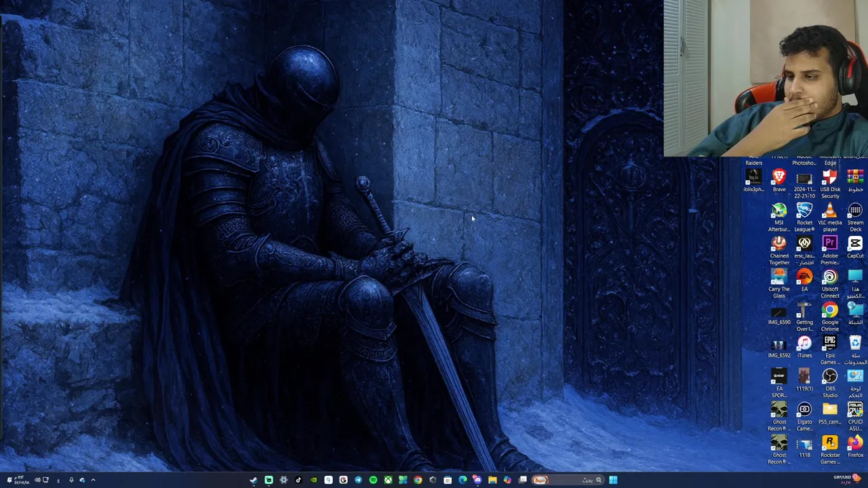Select the 1119(1) image file
868x488 pixels.
pyautogui.click(x=804, y=380)
